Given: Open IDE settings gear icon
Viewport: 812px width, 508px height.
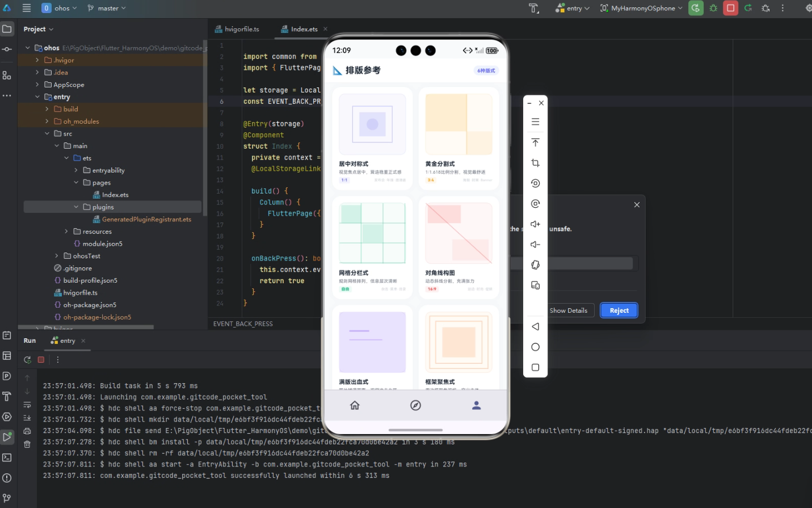Looking at the screenshot, I should (x=809, y=8).
